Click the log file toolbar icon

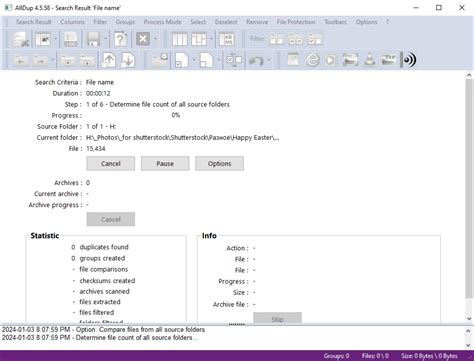(x=71, y=39)
